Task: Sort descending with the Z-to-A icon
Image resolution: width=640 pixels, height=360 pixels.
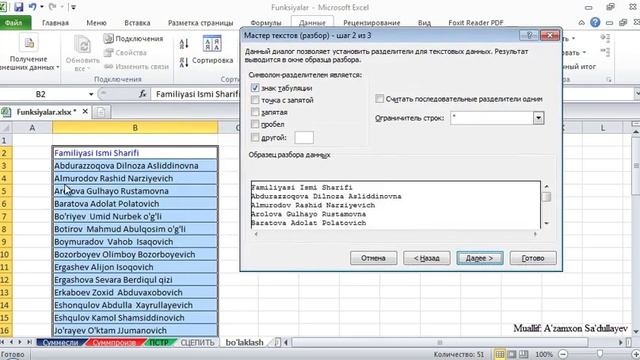Action: [184, 62]
